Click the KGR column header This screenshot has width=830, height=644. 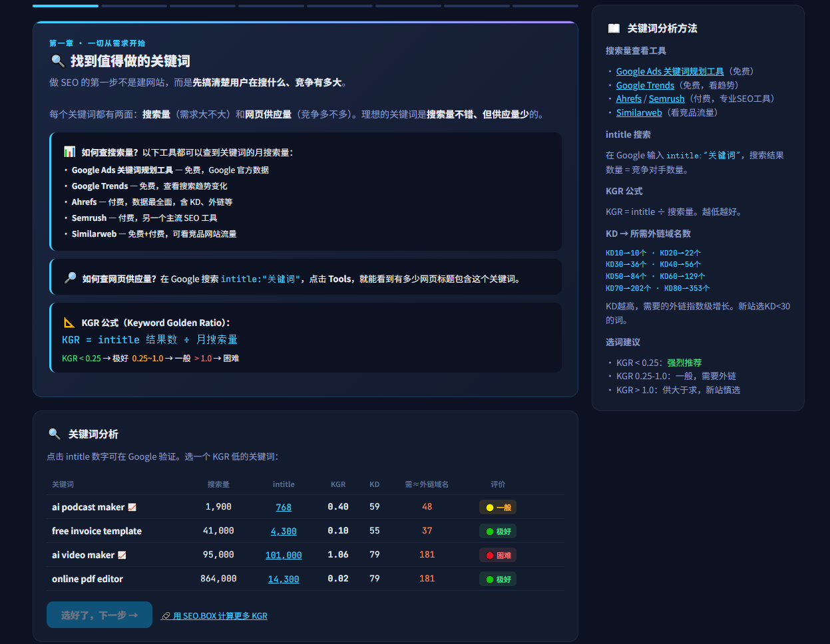(338, 484)
